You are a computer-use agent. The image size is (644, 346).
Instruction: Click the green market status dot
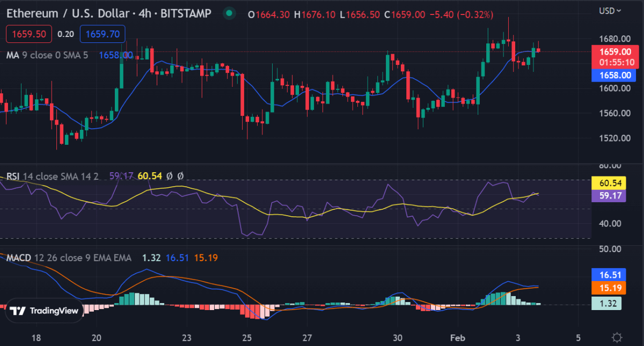[229, 13]
